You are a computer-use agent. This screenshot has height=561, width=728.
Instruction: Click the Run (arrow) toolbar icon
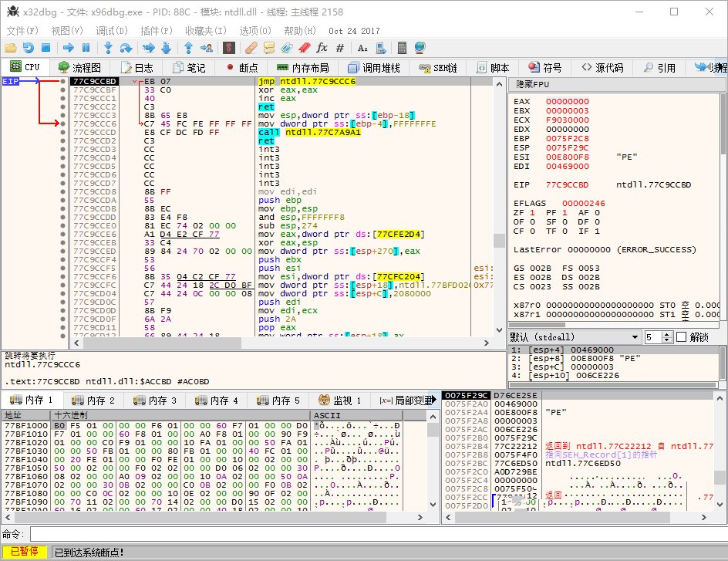(68, 48)
